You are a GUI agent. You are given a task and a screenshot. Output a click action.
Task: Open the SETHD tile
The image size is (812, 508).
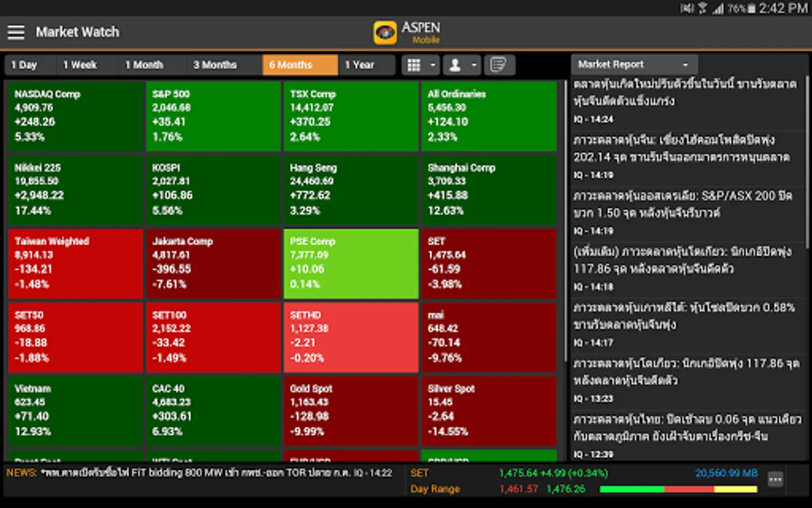point(351,338)
